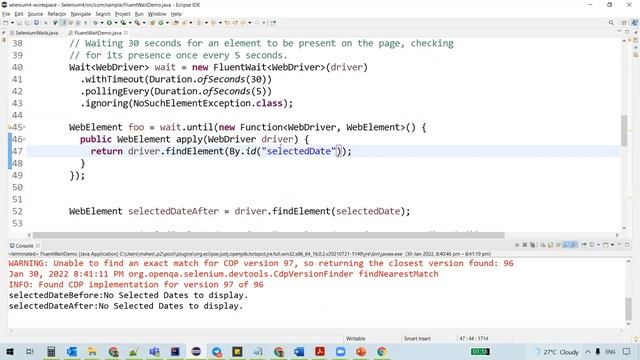Minimize the Console panel

coord(620,245)
